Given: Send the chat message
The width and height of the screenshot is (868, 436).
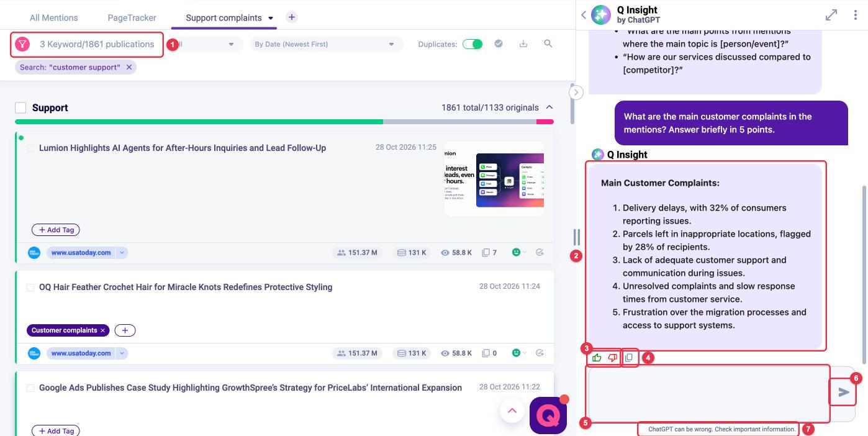Looking at the screenshot, I should pyautogui.click(x=844, y=392).
